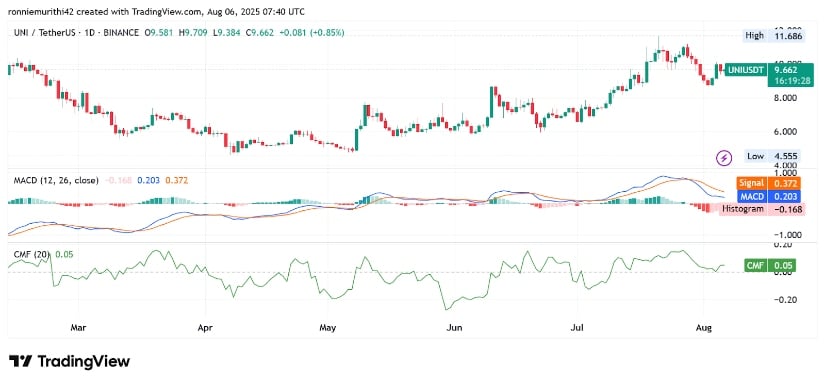This screenshot has height=384, width=825.
Task: Click the Apr label on the time axis
Action: tap(205, 328)
